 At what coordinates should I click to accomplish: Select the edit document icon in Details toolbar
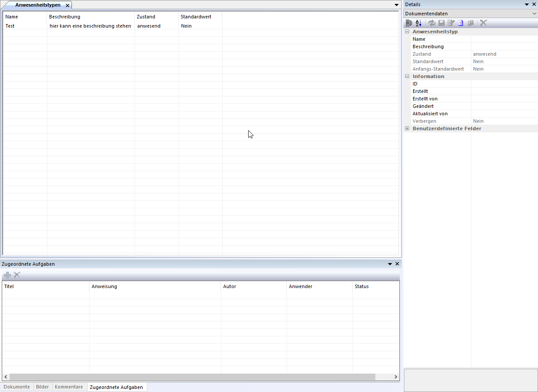(x=451, y=23)
